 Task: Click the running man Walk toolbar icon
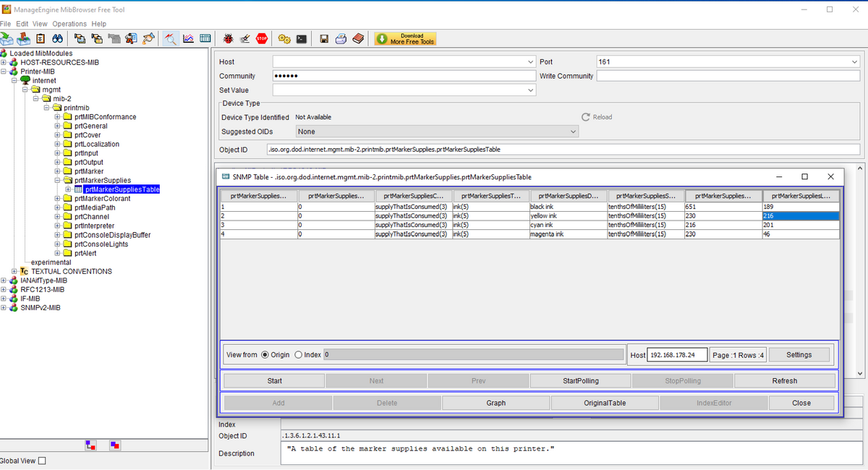(131, 38)
